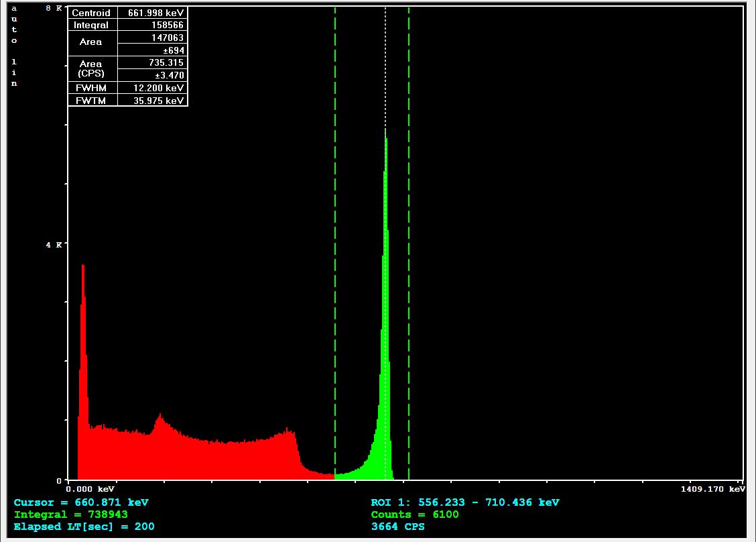The image size is (756, 542).
Task: Click the vertical 'auto' scale label
Action: tap(14, 24)
